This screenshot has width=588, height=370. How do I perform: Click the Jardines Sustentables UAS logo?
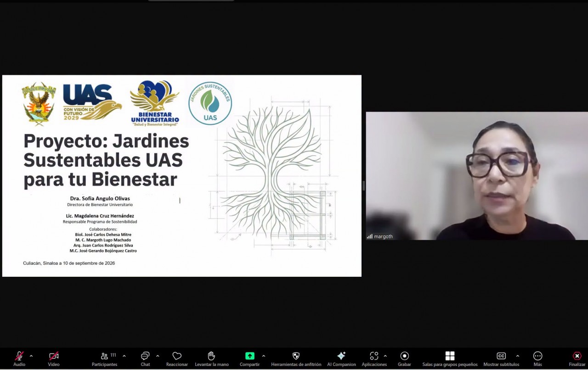pos(210,104)
